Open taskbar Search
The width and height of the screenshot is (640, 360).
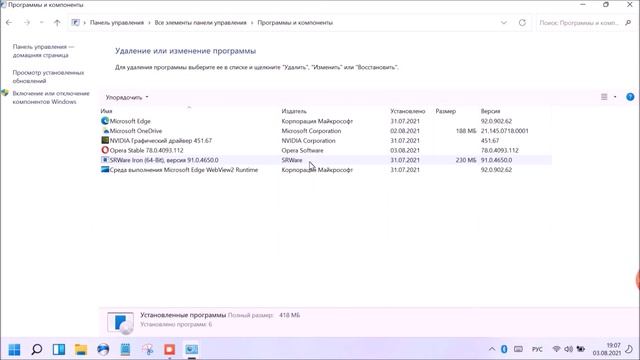[x=37, y=349]
